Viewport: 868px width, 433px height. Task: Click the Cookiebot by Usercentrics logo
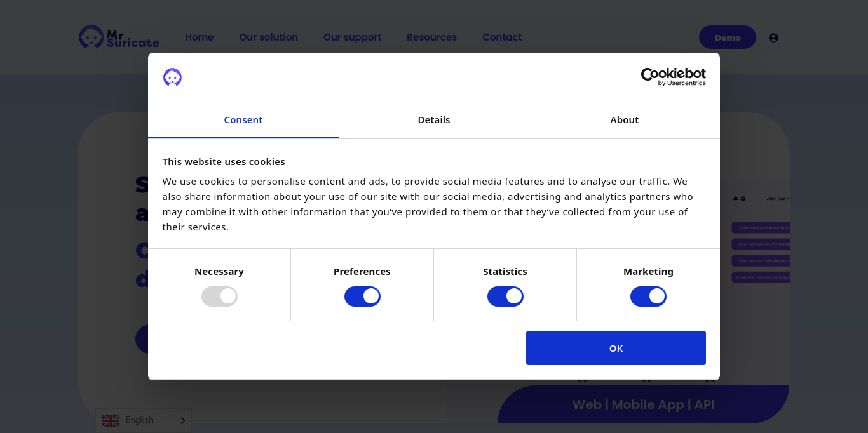coord(673,77)
